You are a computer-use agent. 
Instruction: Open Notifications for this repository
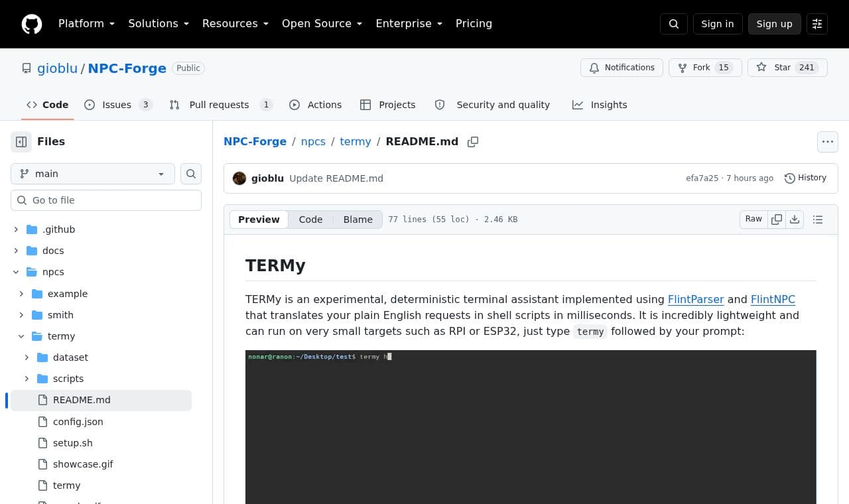[621, 68]
